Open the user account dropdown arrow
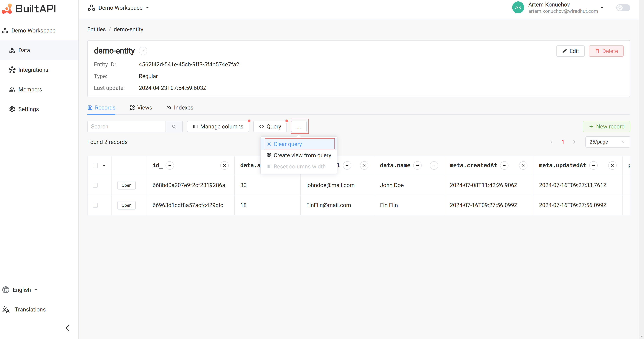The width and height of the screenshot is (644, 339). click(x=602, y=8)
